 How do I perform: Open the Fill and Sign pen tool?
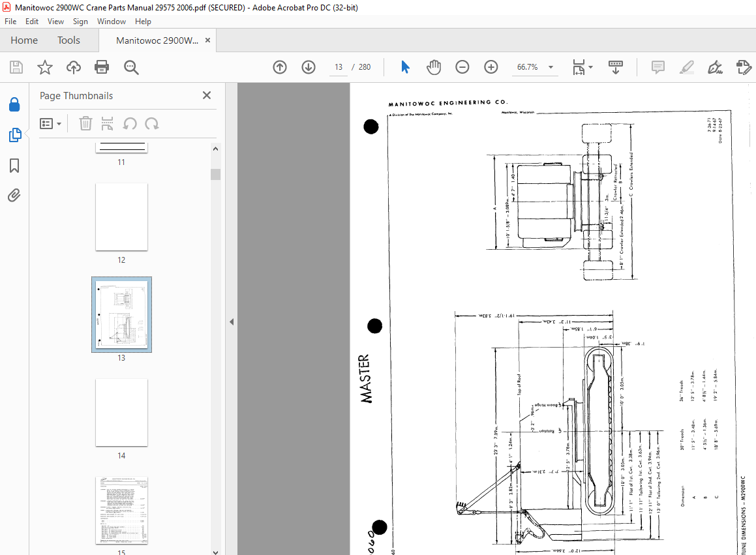pyautogui.click(x=715, y=67)
